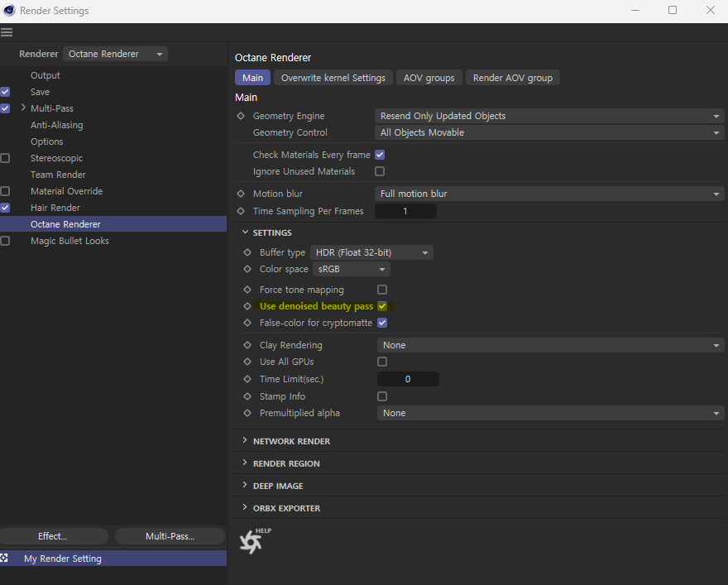Expand the ORBX EXPORTER section

click(x=245, y=507)
